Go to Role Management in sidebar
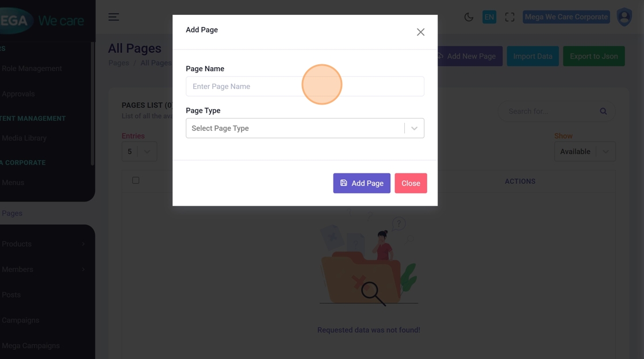 point(32,68)
